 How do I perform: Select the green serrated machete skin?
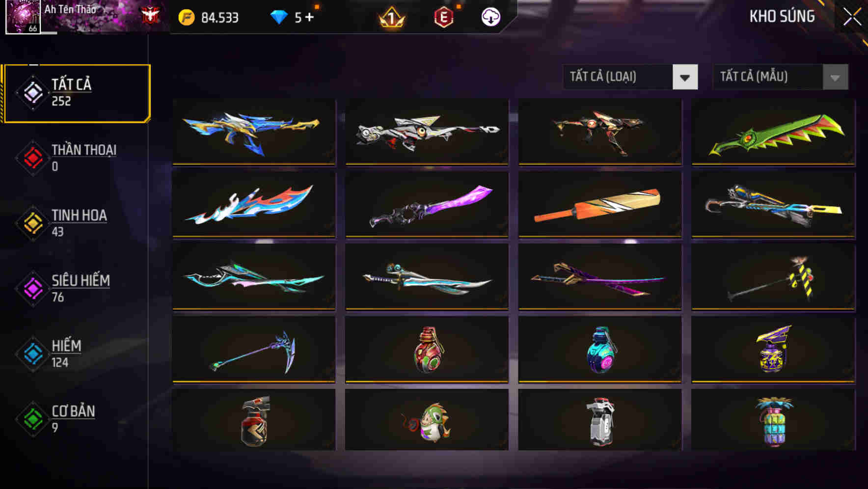(x=773, y=133)
